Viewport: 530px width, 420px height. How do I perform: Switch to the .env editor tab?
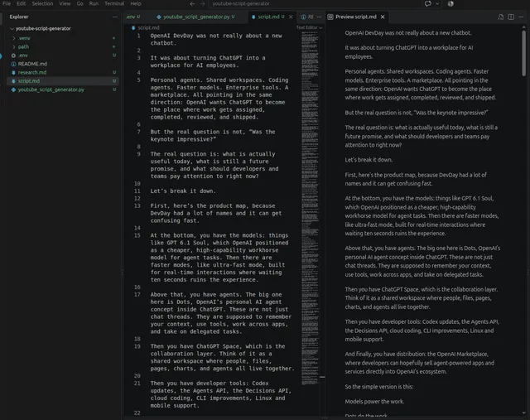coord(132,17)
